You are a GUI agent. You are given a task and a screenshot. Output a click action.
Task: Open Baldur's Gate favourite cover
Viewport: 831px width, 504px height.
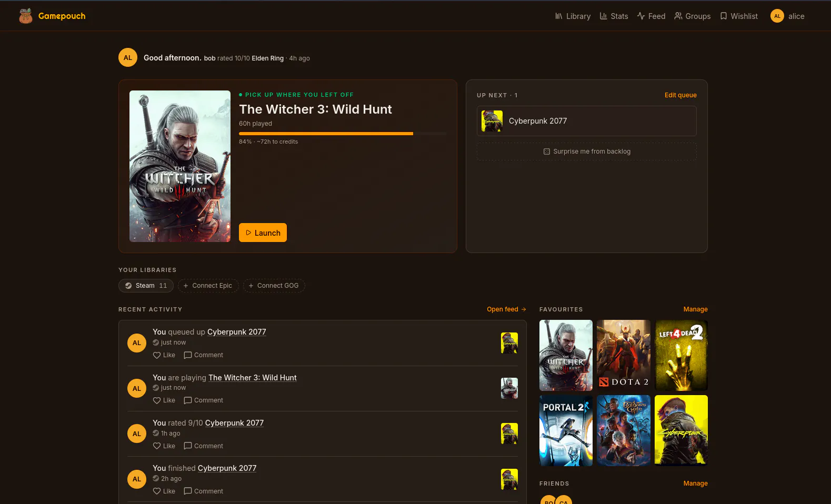(x=624, y=431)
